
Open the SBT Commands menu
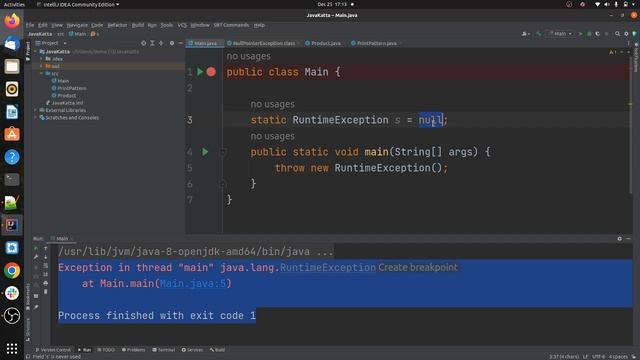(231, 25)
